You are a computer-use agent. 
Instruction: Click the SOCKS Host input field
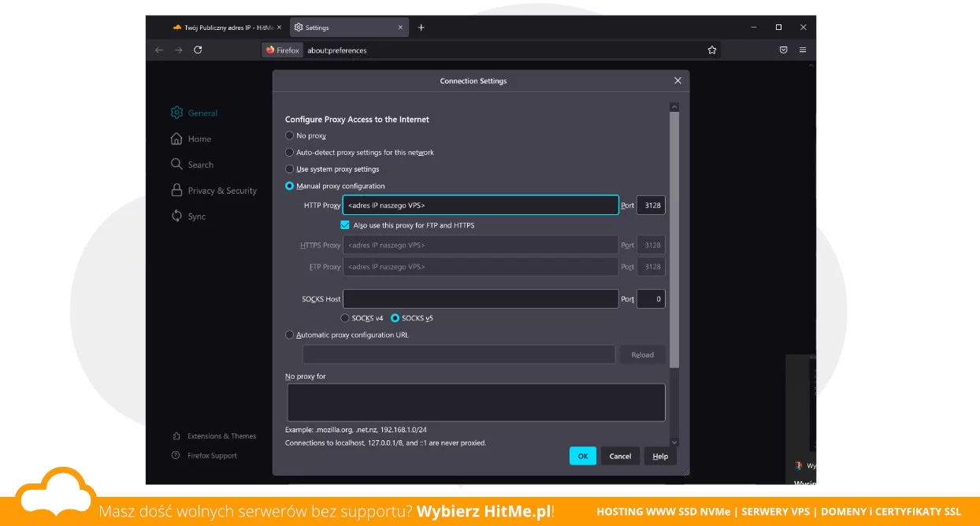click(x=481, y=299)
